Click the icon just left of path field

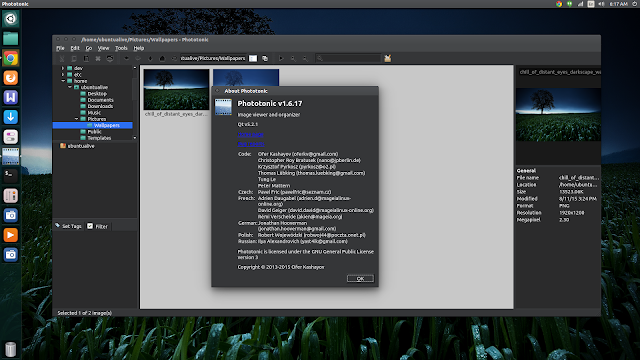pyautogui.click(x=174, y=58)
